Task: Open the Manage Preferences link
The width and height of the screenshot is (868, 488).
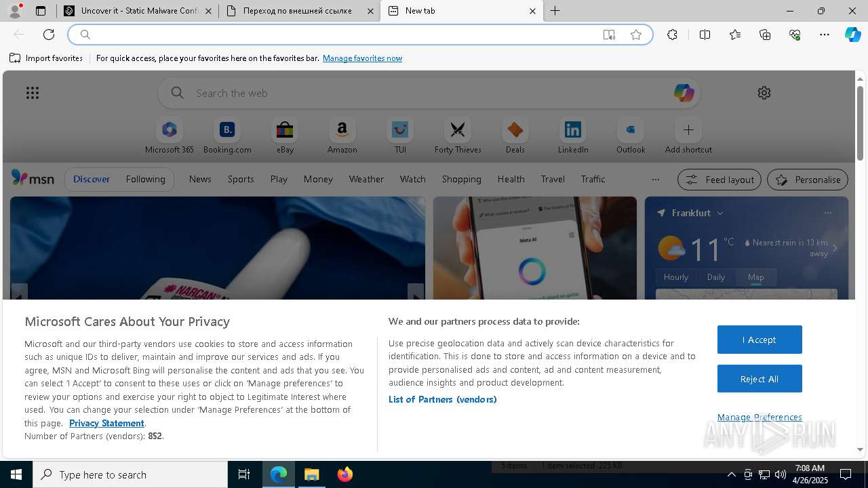Action: [759, 417]
